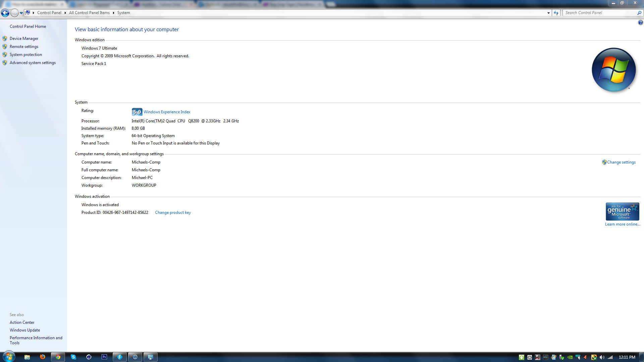This screenshot has height=362, width=644.
Task: Open the recent pages dropdown arrow
Action: (x=21, y=13)
